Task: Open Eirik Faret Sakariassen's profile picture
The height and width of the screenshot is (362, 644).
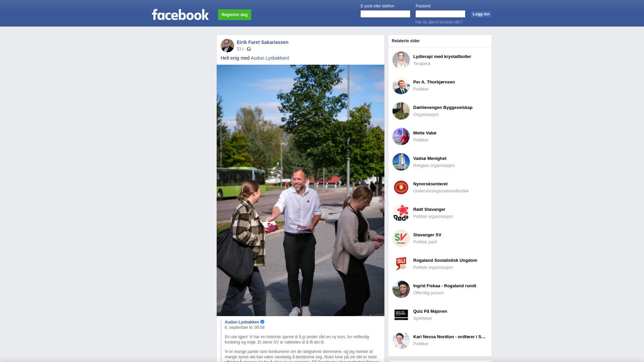Action: click(x=227, y=46)
